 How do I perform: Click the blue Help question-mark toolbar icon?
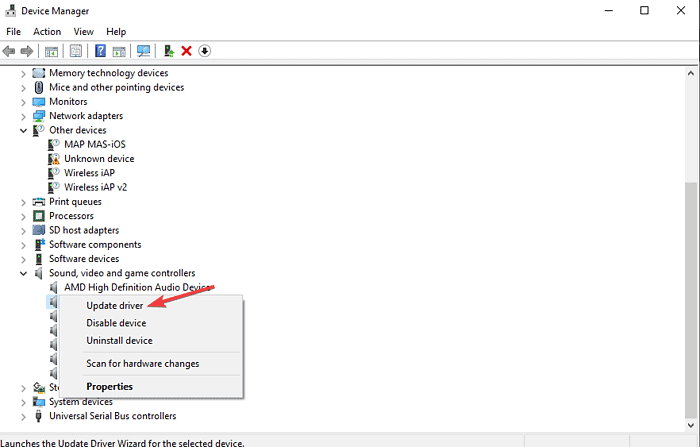100,51
